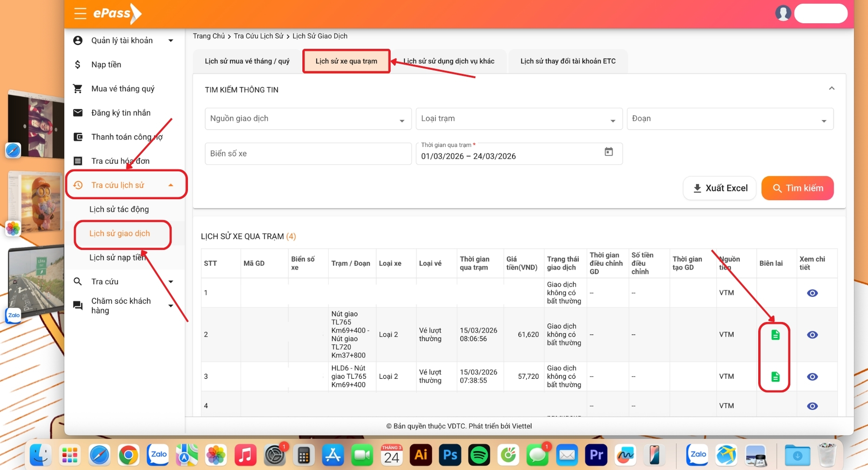Click the calendar icon in date range field

point(608,152)
